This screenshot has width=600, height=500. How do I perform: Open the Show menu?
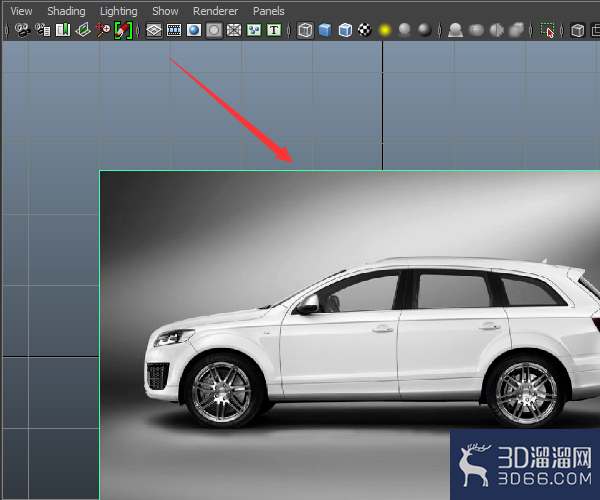tap(165, 11)
